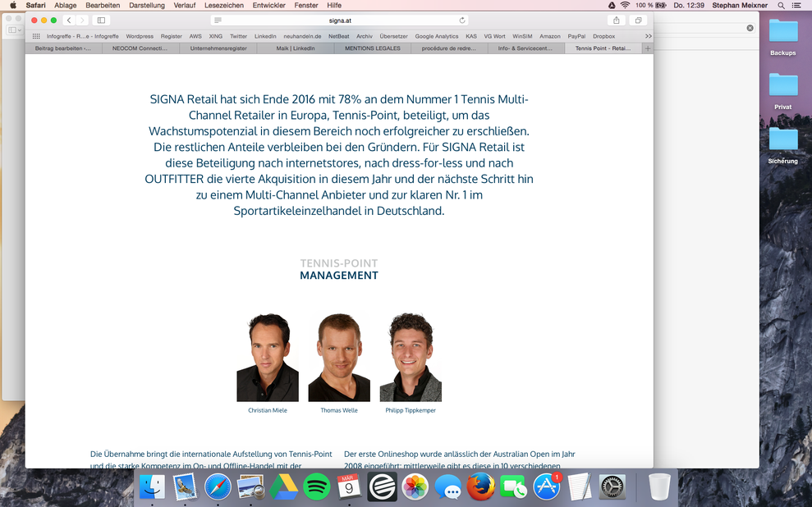Switch to the 'procédure de redre...' tab
Image resolution: width=812 pixels, height=507 pixels.
pos(449,48)
